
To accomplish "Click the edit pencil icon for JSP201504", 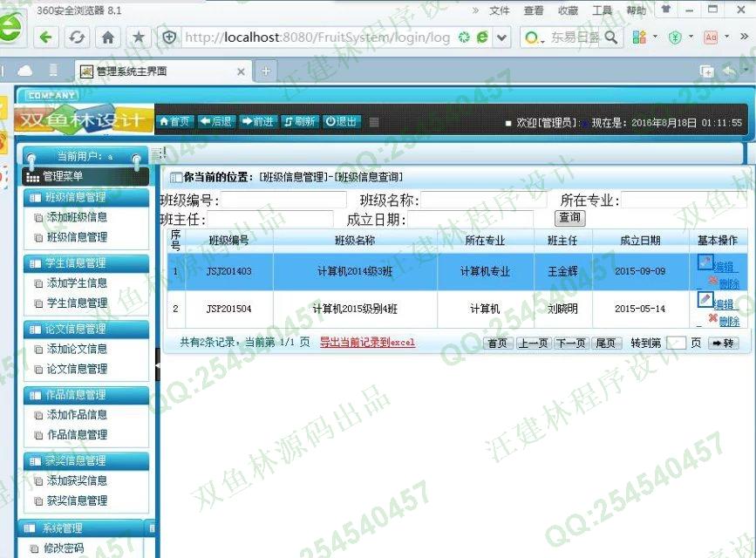I will (705, 300).
